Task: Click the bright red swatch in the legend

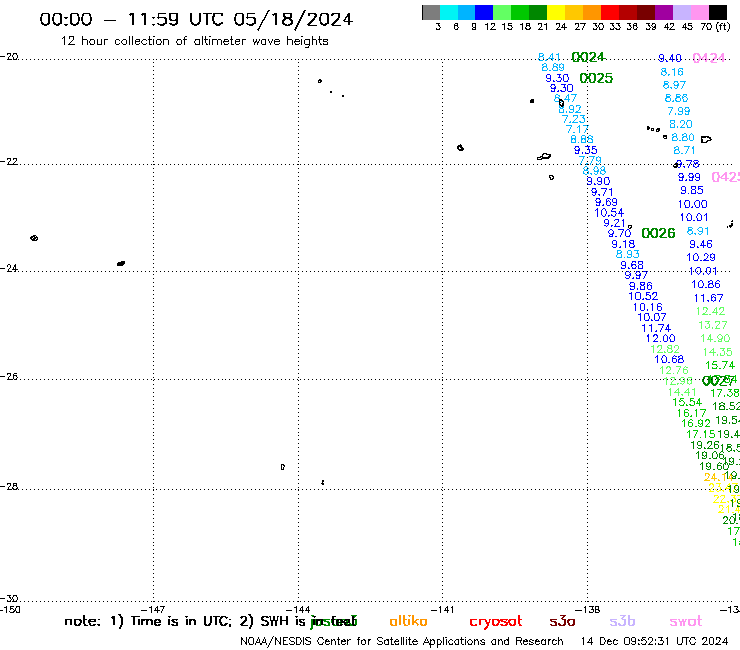Action: tap(610, 12)
